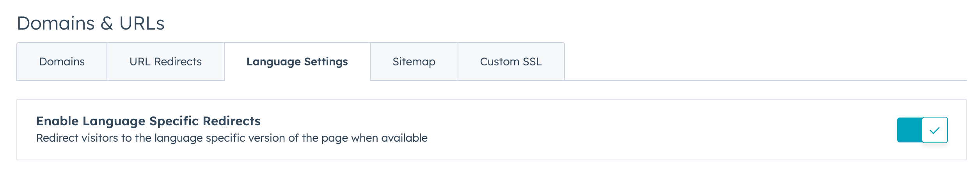Switch to the URL Redirects tab
The width and height of the screenshot is (980, 172).
(x=165, y=61)
